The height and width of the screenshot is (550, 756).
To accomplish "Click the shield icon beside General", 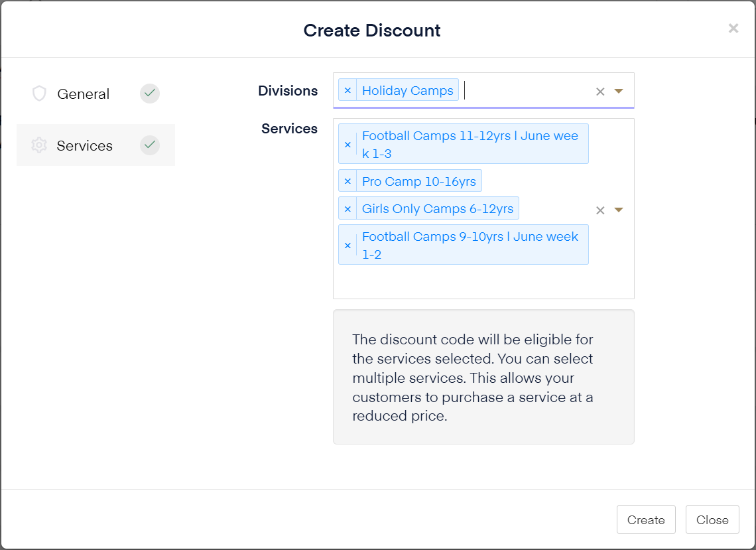I will click(x=39, y=94).
